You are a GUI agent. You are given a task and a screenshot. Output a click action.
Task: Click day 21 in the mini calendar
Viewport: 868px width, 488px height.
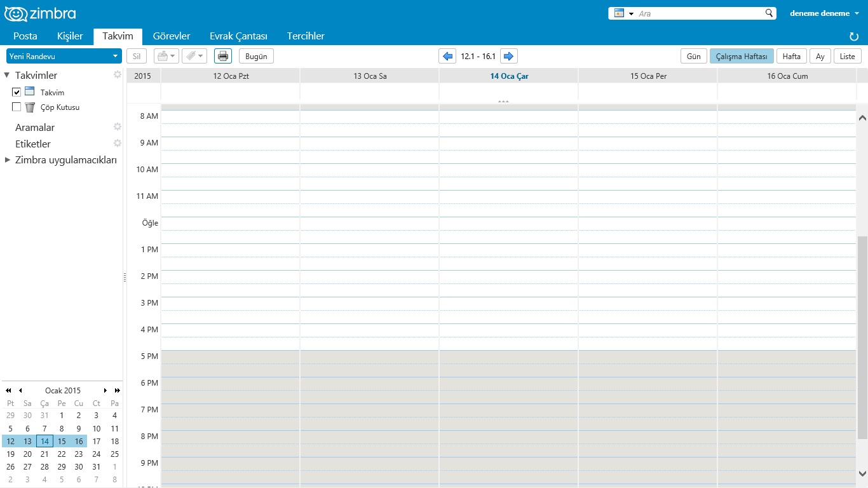(x=44, y=454)
